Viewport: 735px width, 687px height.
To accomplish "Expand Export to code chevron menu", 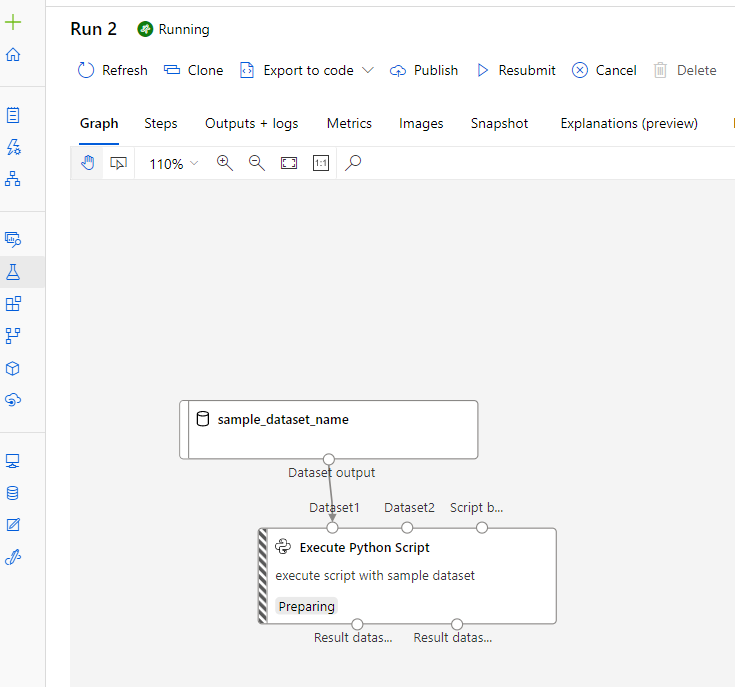I will 368,70.
